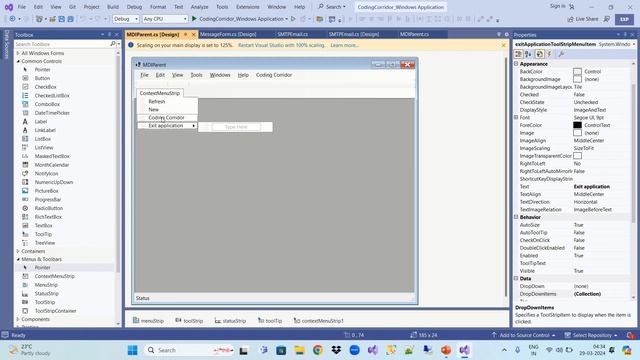Viewport: 640px width, 360px height.
Task: Toggle auto-hide pin on Toolbox panel
Action: coord(109,35)
